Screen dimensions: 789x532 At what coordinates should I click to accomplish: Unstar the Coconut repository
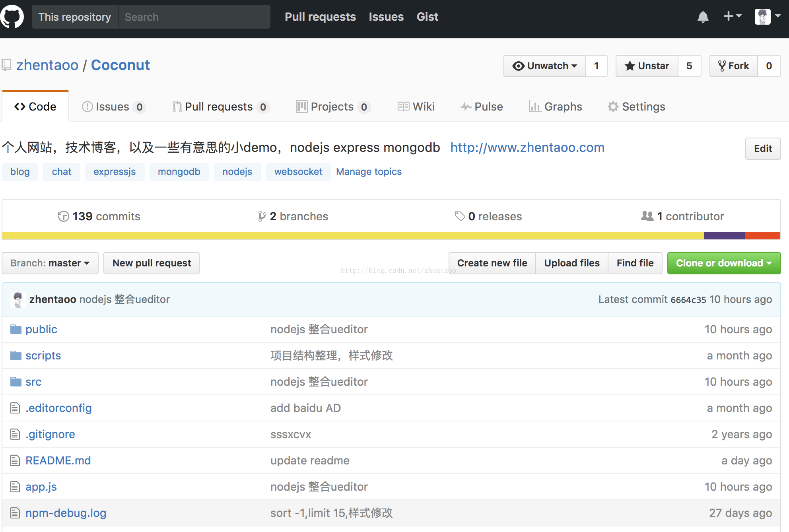pos(647,66)
